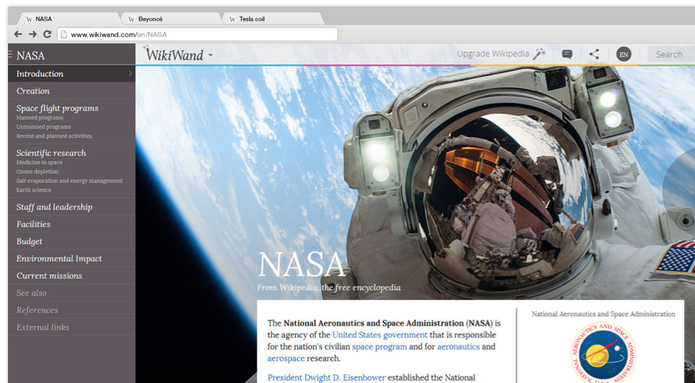Go to the Budget section

pos(29,242)
